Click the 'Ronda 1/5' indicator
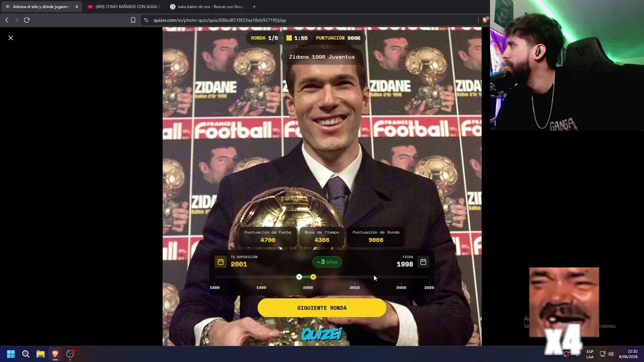Image resolution: width=644 pixels, height=362 pixels. 264,38
